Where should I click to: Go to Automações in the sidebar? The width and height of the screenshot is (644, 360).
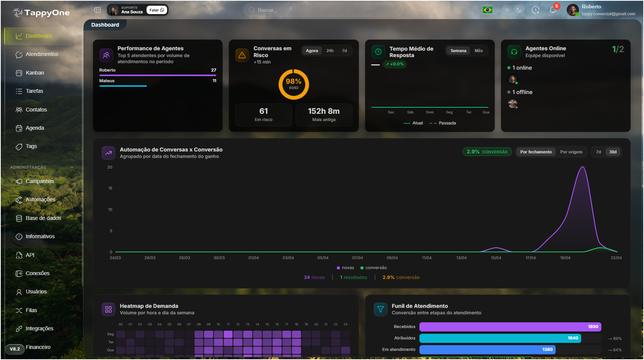point(40,200)
